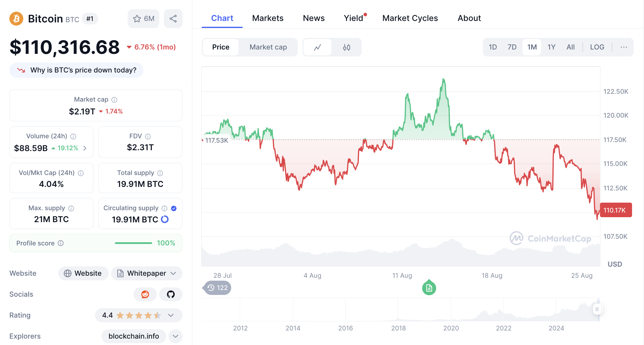
Task: Set chart range to 1Y
Action: [x=551, y=47]
